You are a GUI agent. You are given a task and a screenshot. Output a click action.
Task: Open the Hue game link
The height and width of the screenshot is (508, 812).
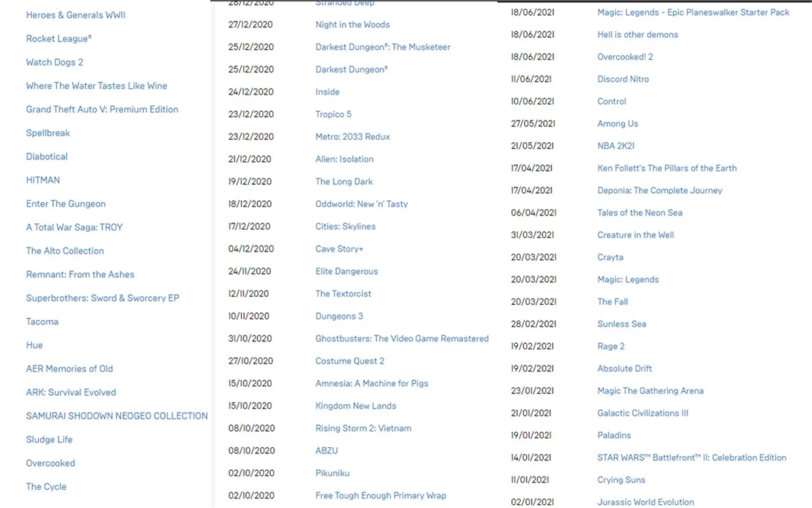click(x=34, y=345)
